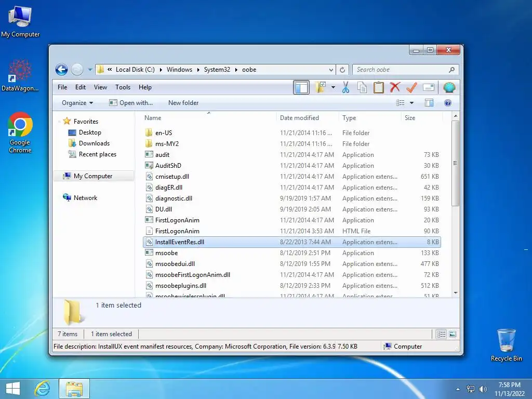Open the view options dropdown arrow
Viewport: 532px width, 399px height.
[x=411, y=103]
